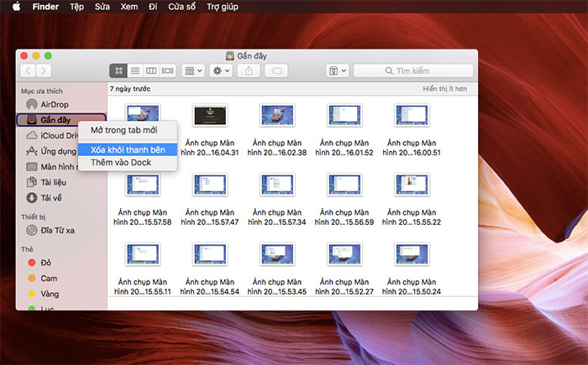Select Xóa khỏi thanh bên

[128, 149]
